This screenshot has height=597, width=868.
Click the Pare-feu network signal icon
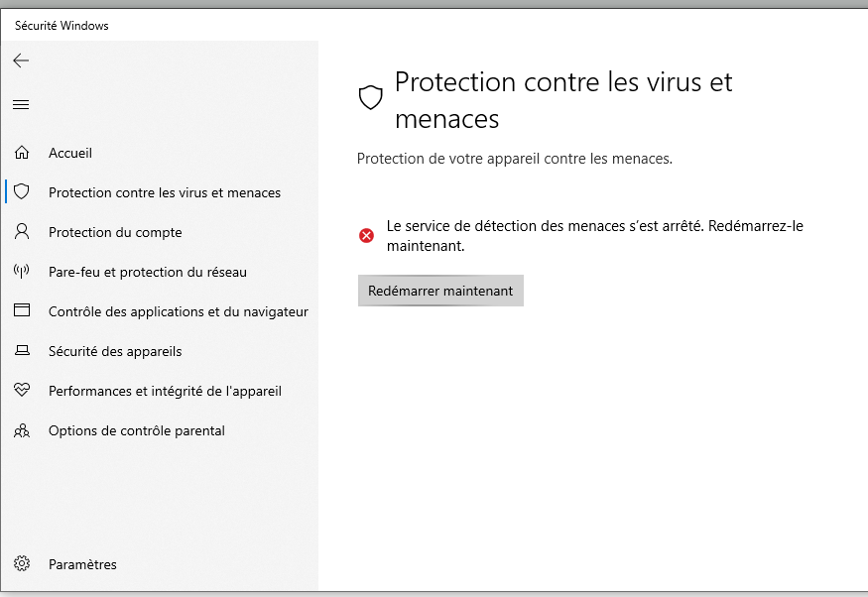[22, 272]
